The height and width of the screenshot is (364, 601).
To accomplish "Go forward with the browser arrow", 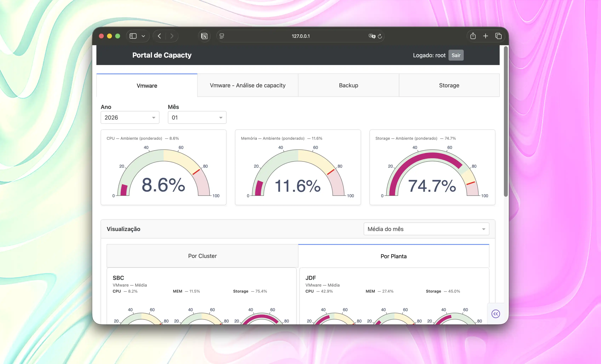I will 172,36.
